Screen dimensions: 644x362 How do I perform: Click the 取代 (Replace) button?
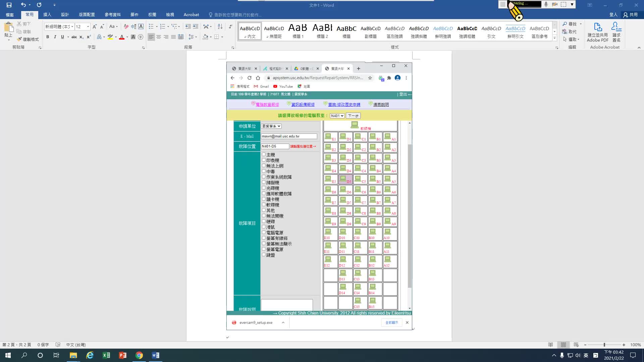click(570, 32)
